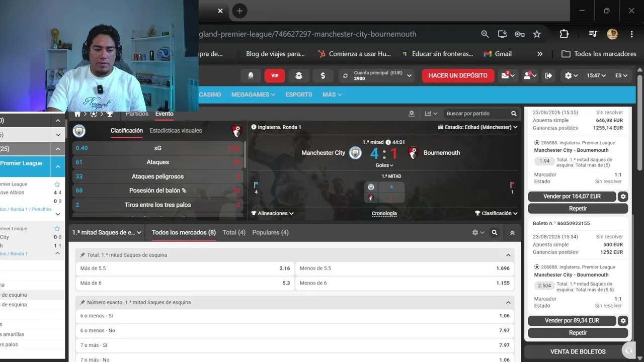Open the Chrome extensions puzzle icon
This screenshot has height=362, width=644.
tap(564, 34)
